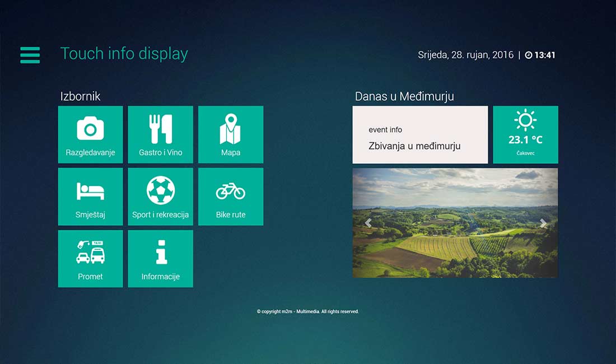Click the Danas u Međimurju heading
The width and height of the screenshot is (616, 364).
click(x=404, y=96)
